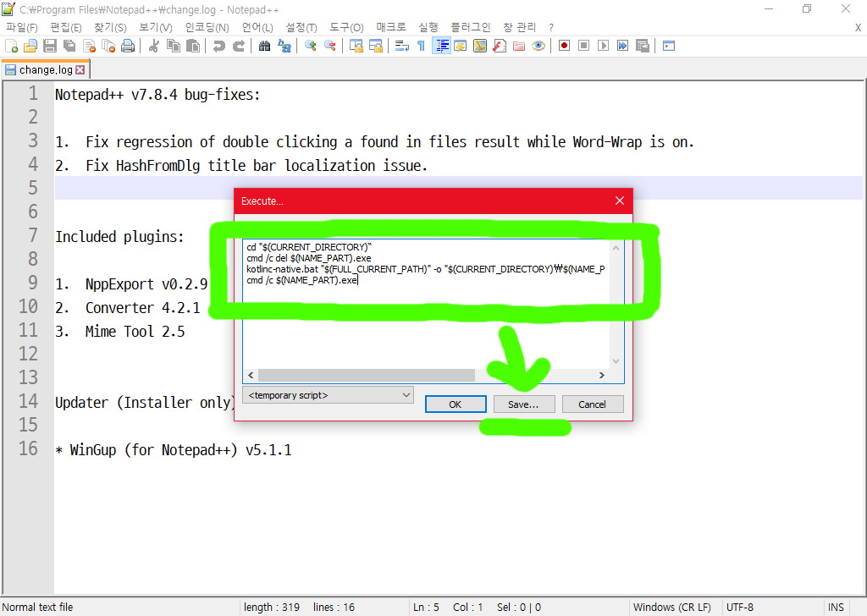The image size is (867, 616).
Task: Click the user-defined language dialog icon
Action: pos(461,46)
